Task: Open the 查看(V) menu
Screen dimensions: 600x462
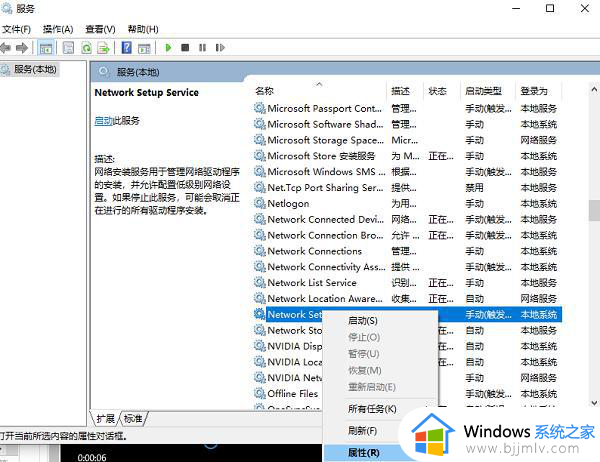Action: point(100,29)
